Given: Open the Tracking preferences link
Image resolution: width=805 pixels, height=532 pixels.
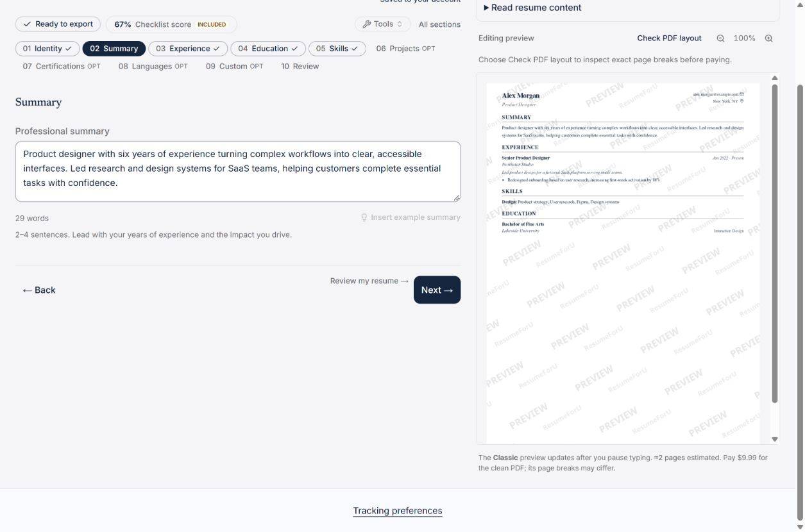Looking at the screenshot, I should 398,511.
